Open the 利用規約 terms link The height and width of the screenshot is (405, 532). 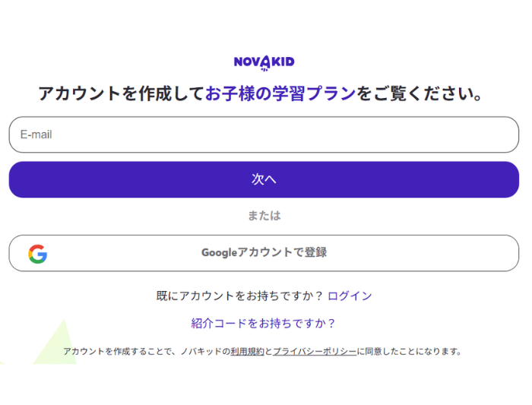[247, 351]
